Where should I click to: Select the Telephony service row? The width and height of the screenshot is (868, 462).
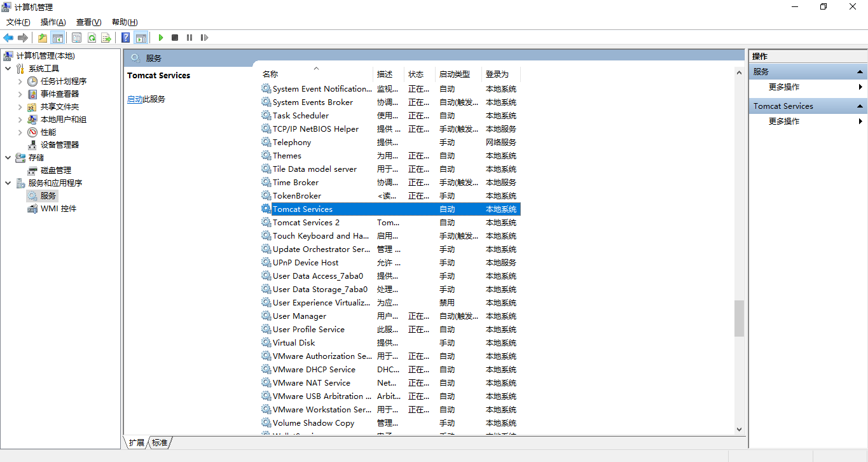point(390,143)
